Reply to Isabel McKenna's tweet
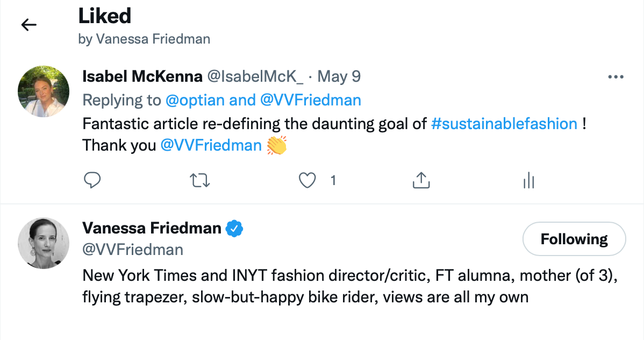Image resolution: width=644 pixels, height=340 pixels. point(92,181)
